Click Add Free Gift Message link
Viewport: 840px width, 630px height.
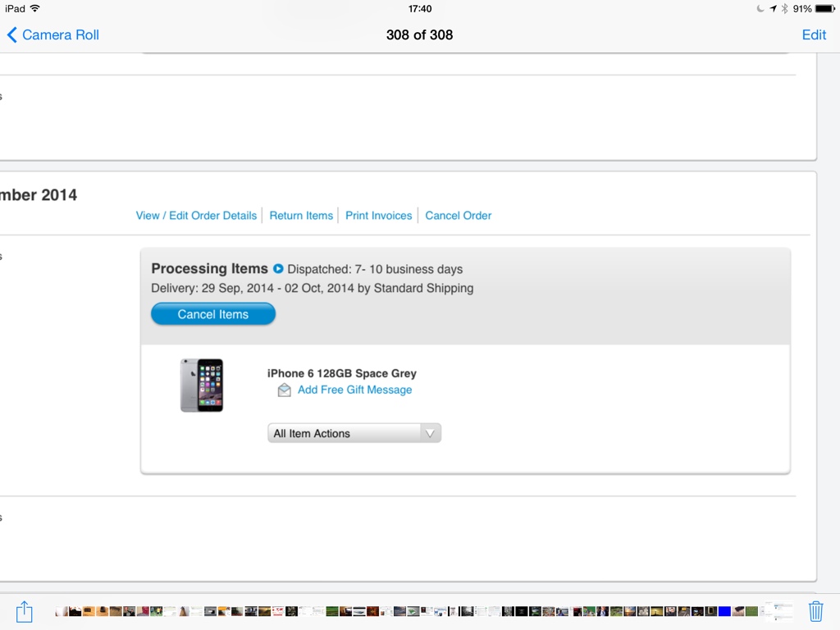[354, 390]
